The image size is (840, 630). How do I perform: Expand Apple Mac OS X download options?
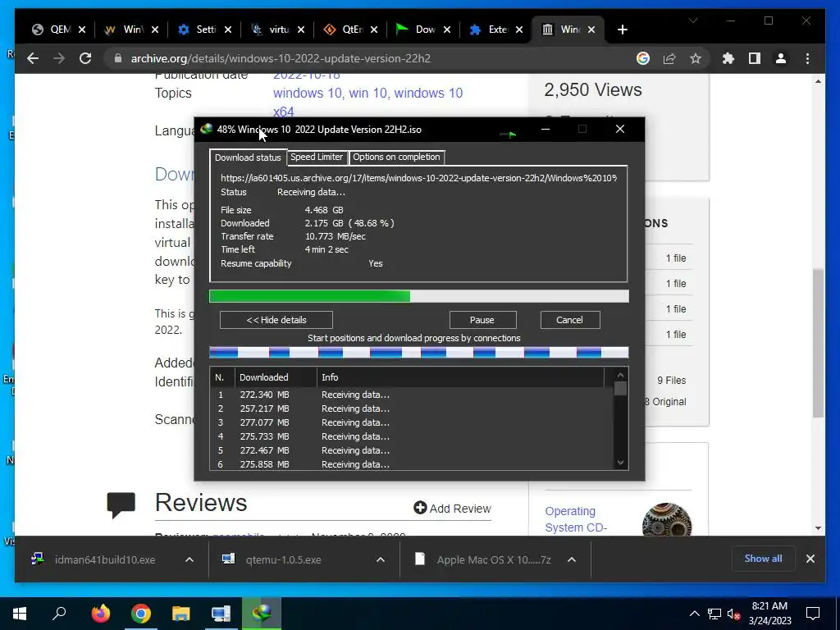(x=572, y=559)
